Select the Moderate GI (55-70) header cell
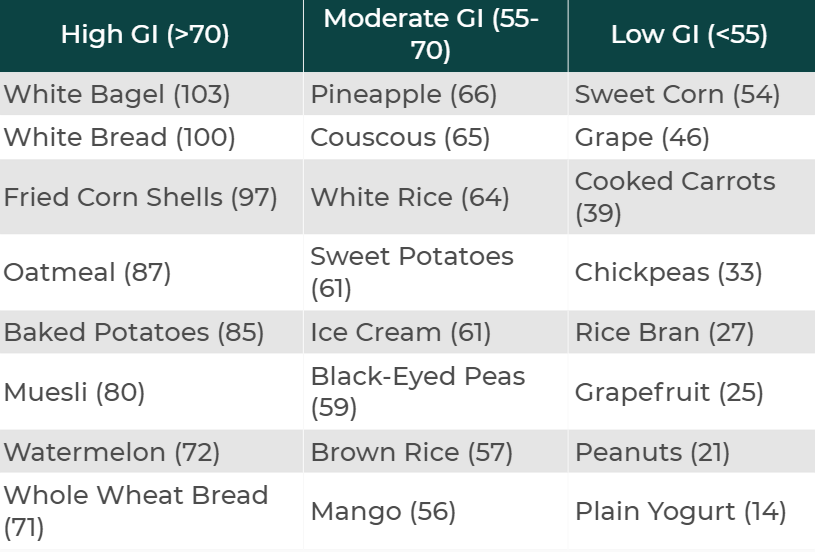This screenshot has height=552, width=815. click(431, 35)
